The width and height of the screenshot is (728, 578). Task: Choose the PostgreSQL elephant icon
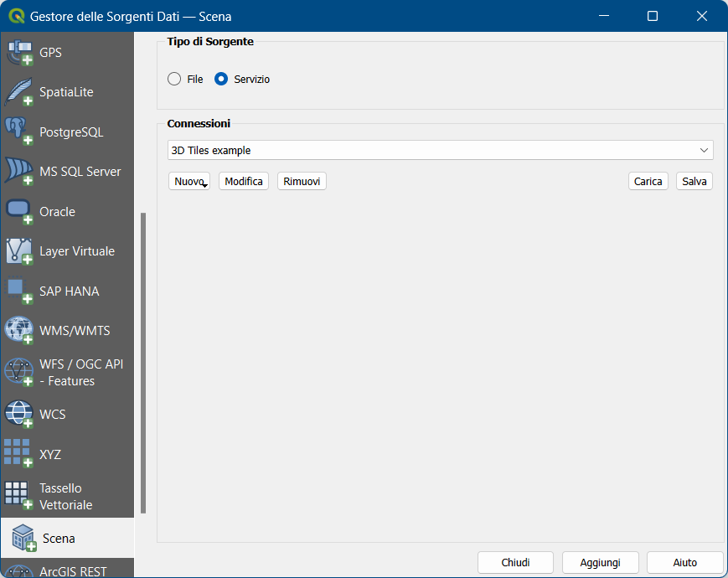[x=18, y=132]
